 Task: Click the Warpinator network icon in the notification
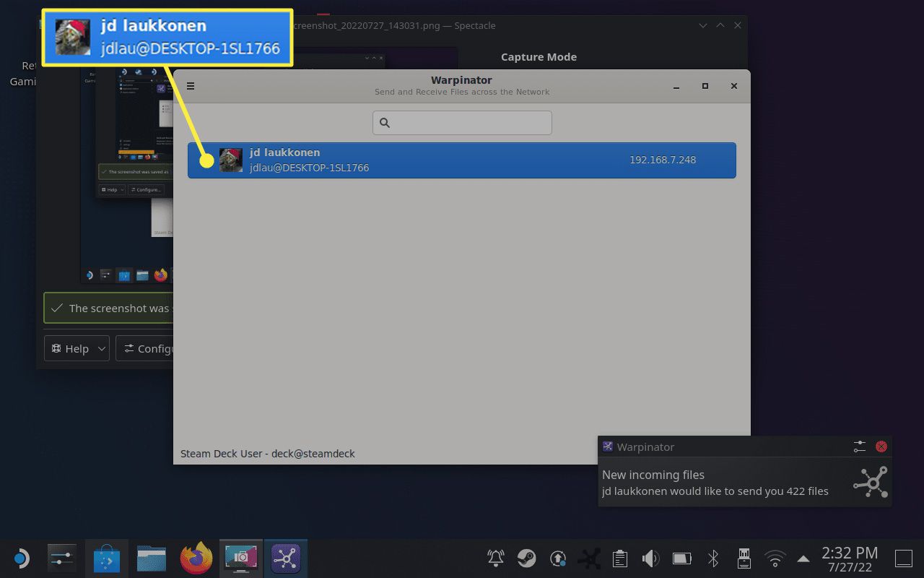pyautogui.click(x=870, y=482)
